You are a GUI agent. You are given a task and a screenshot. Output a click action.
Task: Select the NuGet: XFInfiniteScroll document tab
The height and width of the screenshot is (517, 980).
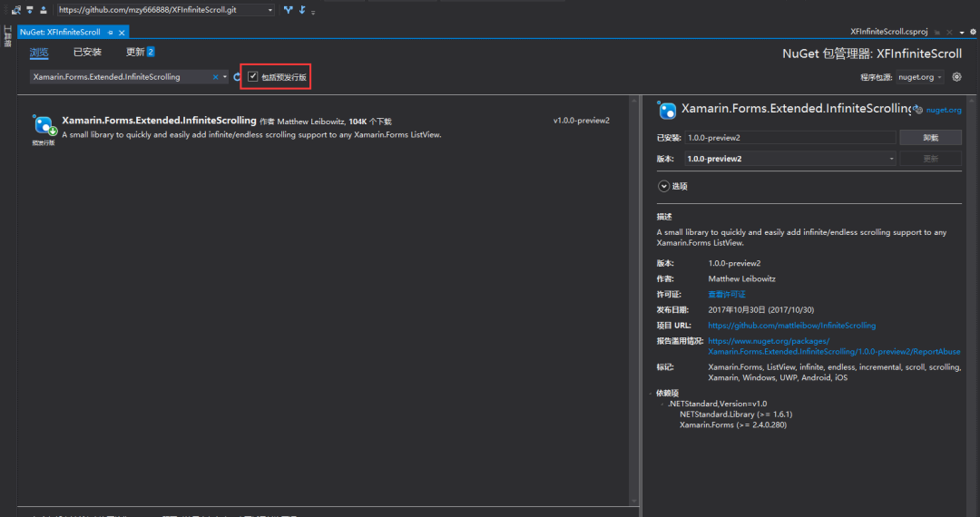(x=61, y=32)
